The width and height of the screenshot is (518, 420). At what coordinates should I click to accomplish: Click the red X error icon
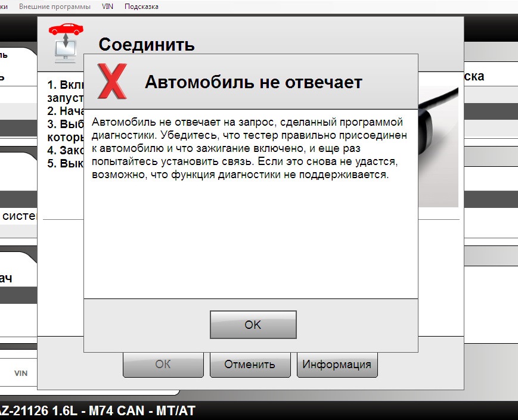pos(112,82)
